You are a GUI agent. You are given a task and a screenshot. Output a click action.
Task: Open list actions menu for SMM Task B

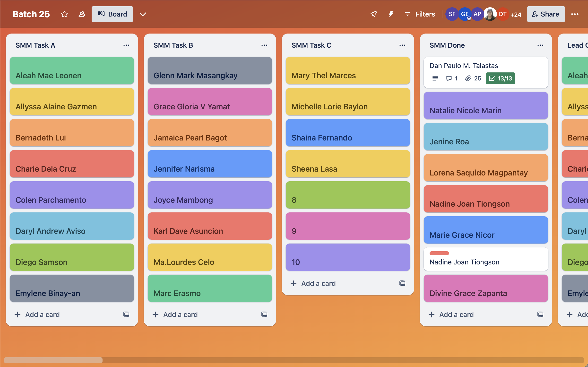[x=264, y=45]
